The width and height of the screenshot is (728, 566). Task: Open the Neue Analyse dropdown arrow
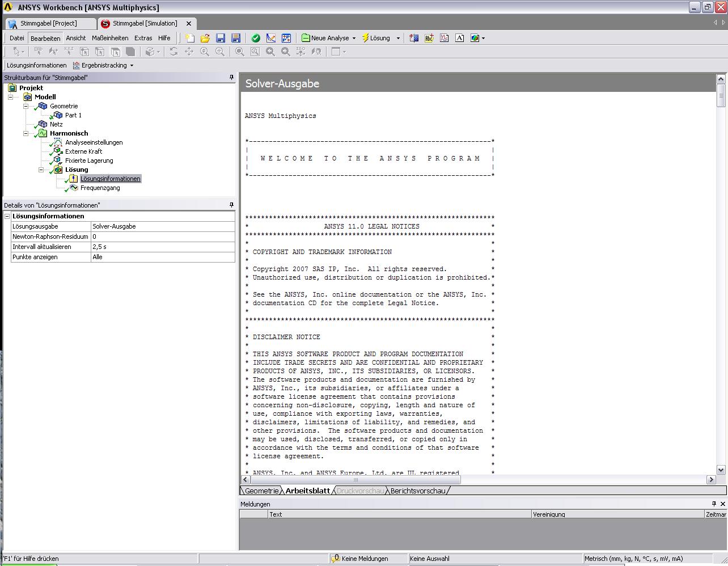pos(354,38)
